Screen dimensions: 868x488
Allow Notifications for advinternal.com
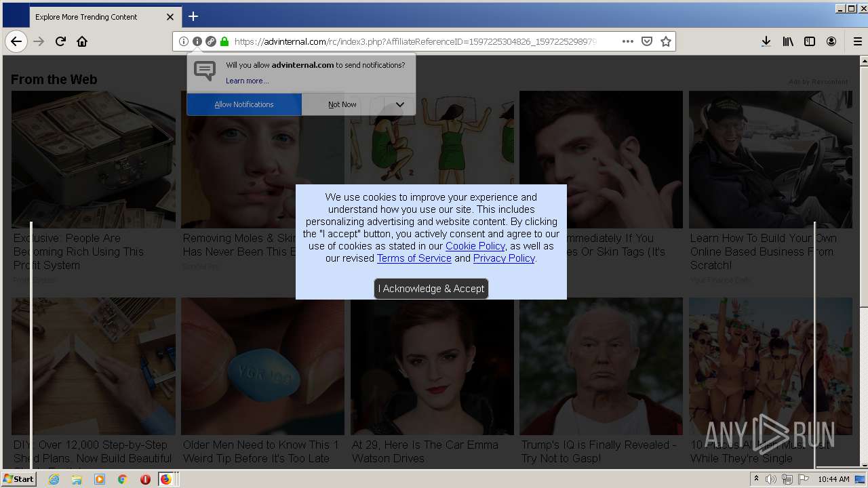pos(244,104)
